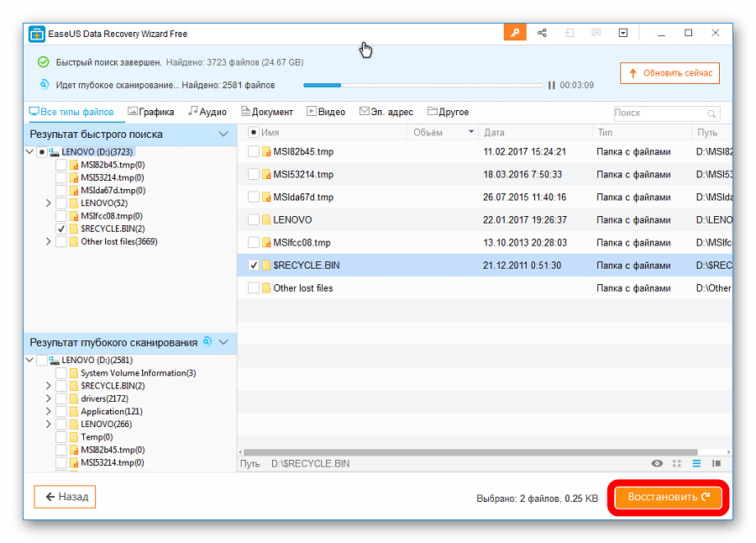The image size is (756, 543).
Task: Check the MSI53214.tmp row checkbox in file list
Action: [x=253, y=174]
